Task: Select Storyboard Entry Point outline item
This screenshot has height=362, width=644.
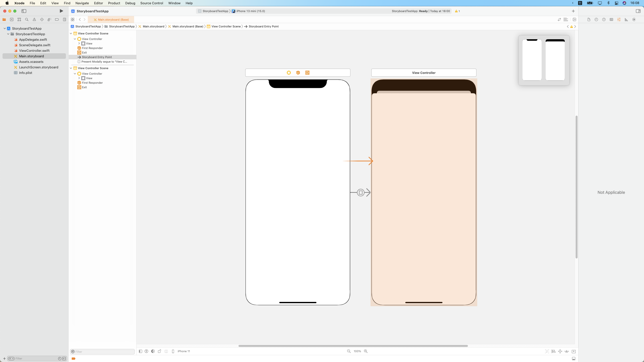Action: pos(97,57)
